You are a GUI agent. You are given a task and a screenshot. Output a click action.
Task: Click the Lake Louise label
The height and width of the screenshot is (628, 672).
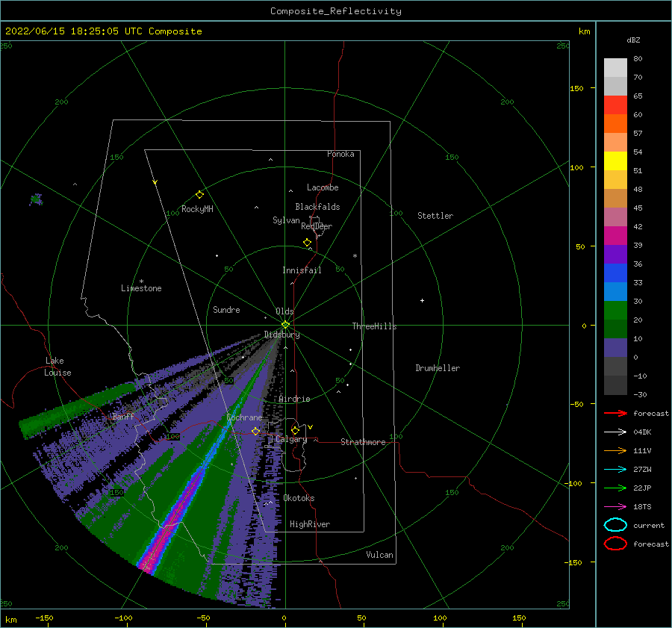pyautogui.click(x=57, y=367)
